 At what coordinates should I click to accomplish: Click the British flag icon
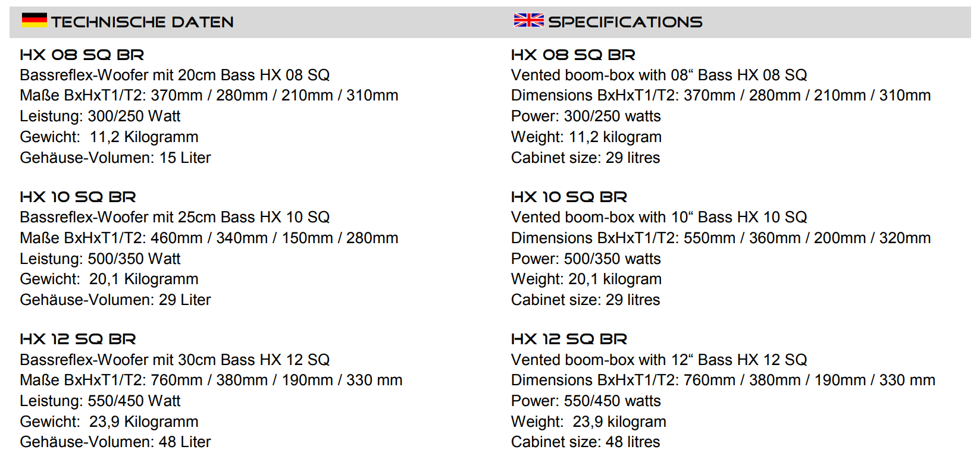pyautogui.click(x=528, y=20)
